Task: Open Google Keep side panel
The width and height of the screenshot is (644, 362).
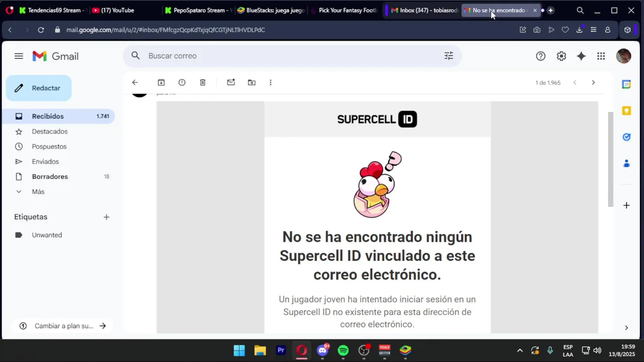Action: [x=626, y=111]
